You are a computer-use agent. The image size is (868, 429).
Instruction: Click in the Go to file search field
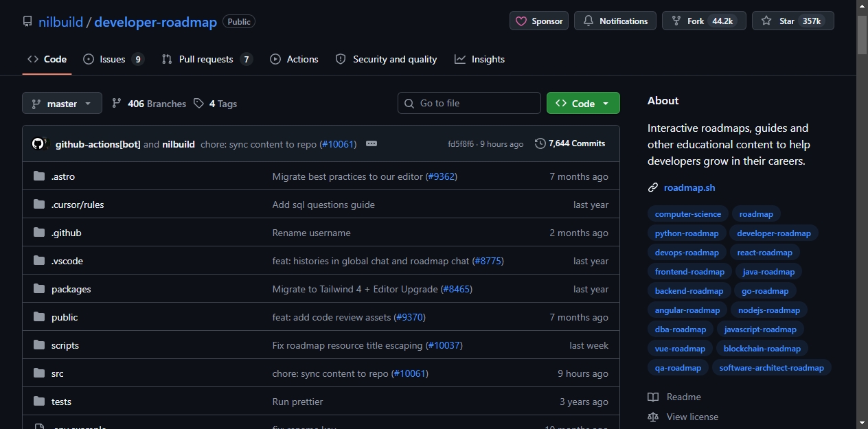469,103
